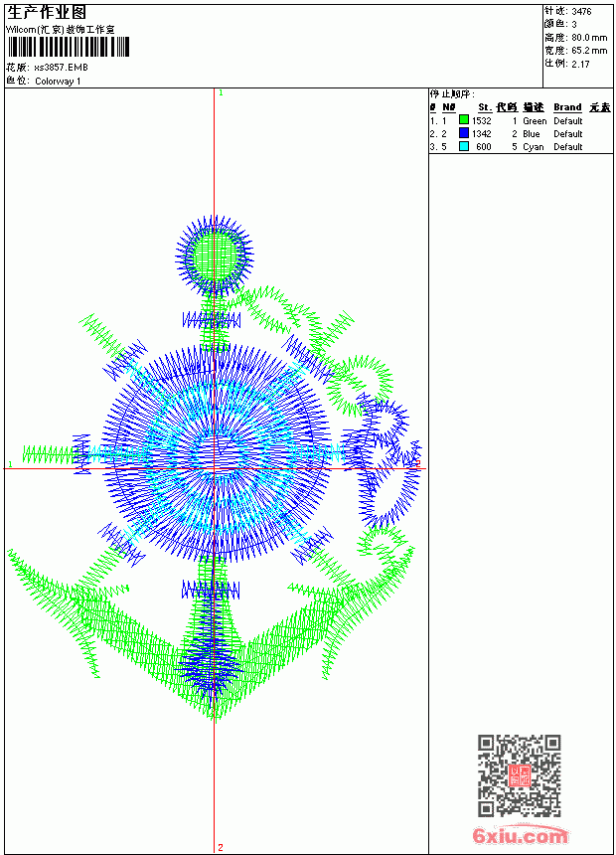The image size is (616, 855).
Task: Select the Blue row with 1342 stitches
Action: click(521, 133)
